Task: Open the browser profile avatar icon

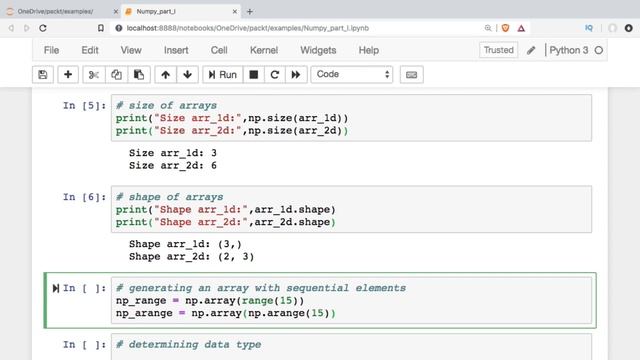Action: (x=612, y=28)
